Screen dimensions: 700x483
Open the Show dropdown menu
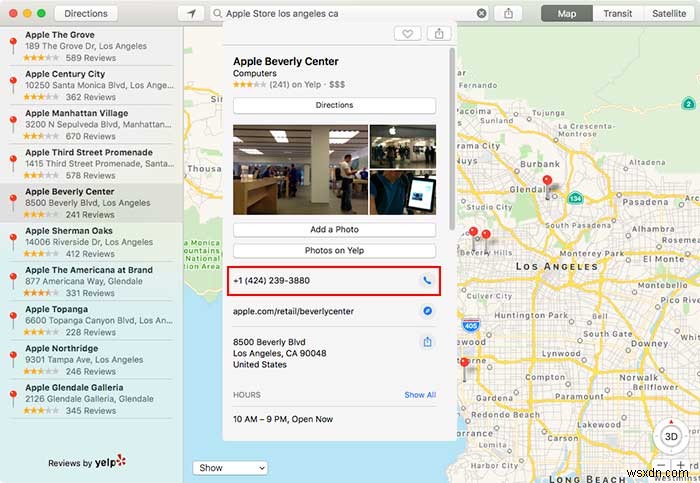coord(230,468)
